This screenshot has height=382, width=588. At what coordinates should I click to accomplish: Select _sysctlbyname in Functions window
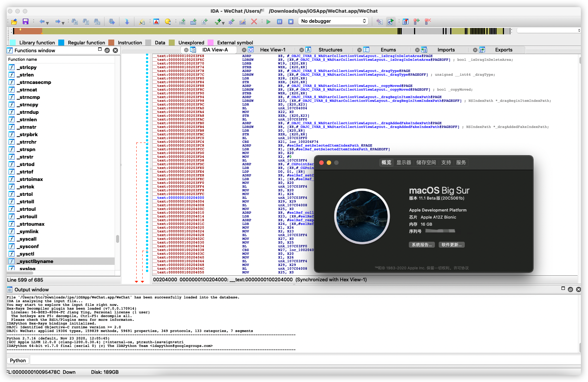pos(61,261)
